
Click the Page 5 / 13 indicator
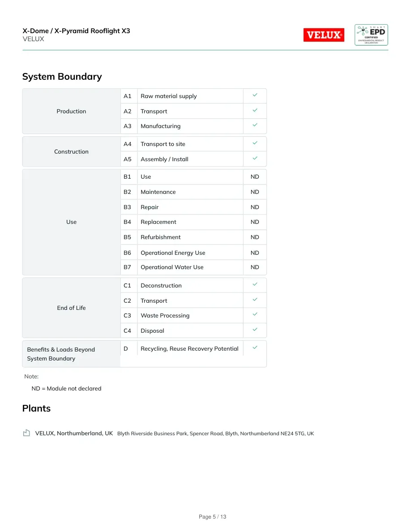(x=212, y=517)
